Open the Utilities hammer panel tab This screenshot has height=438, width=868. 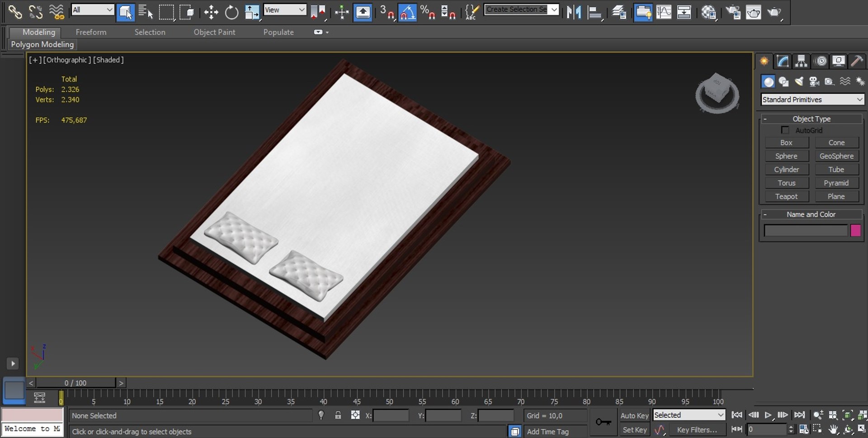click(857, 61)
